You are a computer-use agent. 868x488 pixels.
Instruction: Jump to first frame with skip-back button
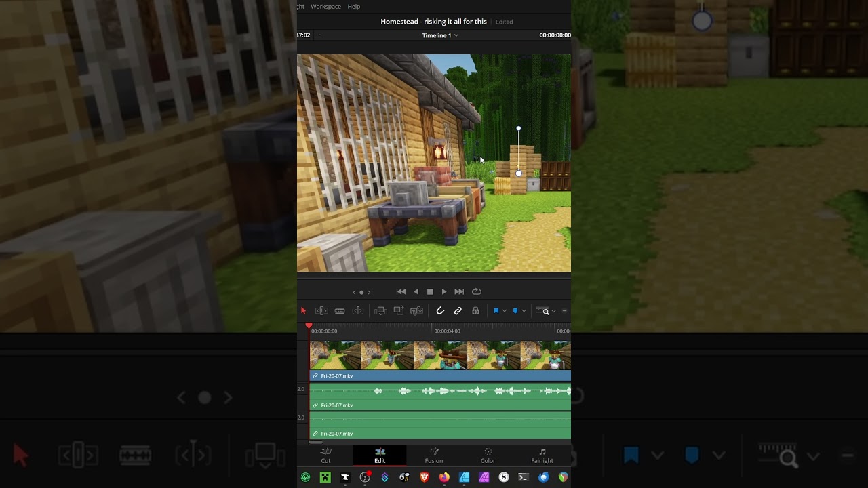click(401, 291)
